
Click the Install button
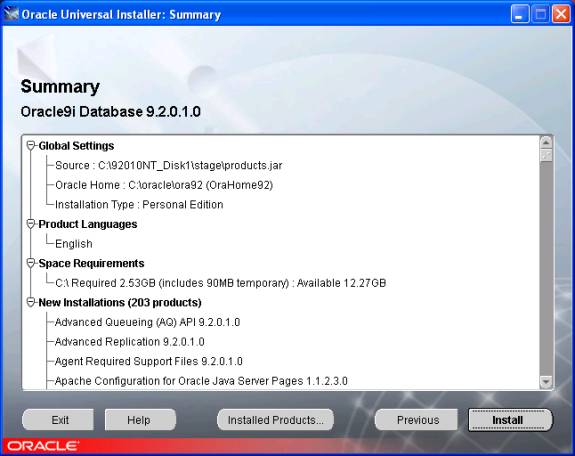click(510, 420)
